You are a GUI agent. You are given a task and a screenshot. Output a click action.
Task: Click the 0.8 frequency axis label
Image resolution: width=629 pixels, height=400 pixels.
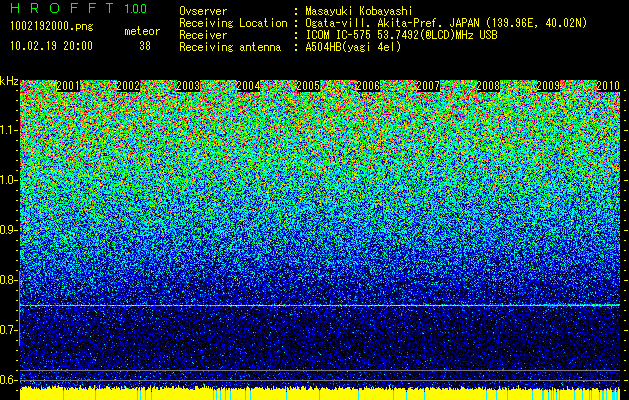[9, 280]
